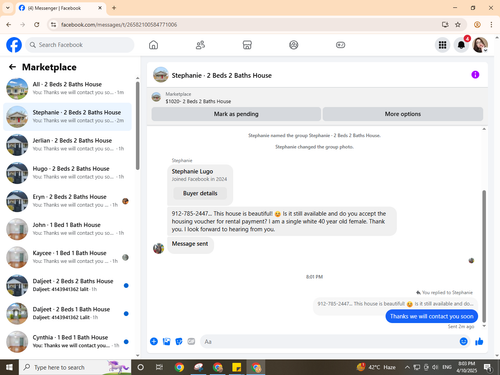This screenshot has width=500, height=375.
Task: Click the $1020 listing thumbnail under Marketplace
Action: [x=156, y=97]
